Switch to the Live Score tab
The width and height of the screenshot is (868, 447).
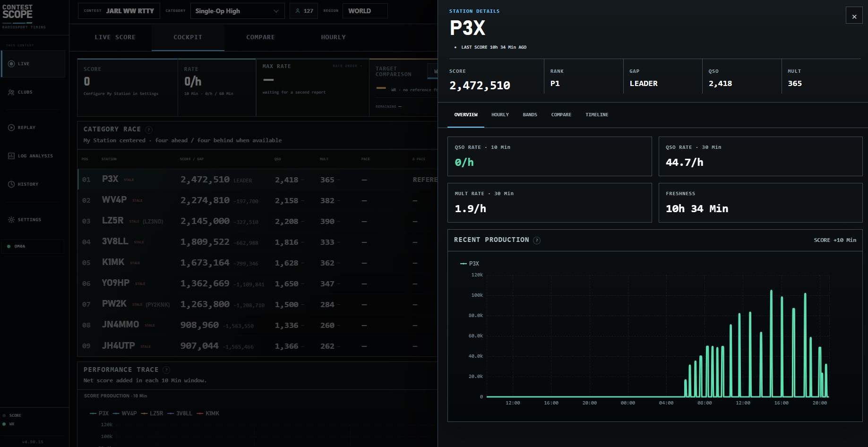coord(115,37)
